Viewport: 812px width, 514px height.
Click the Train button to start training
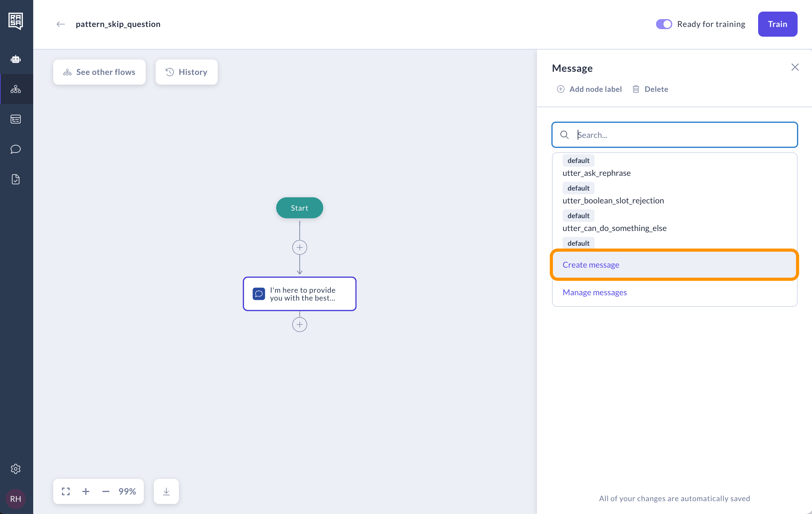[x=778, y=24]
